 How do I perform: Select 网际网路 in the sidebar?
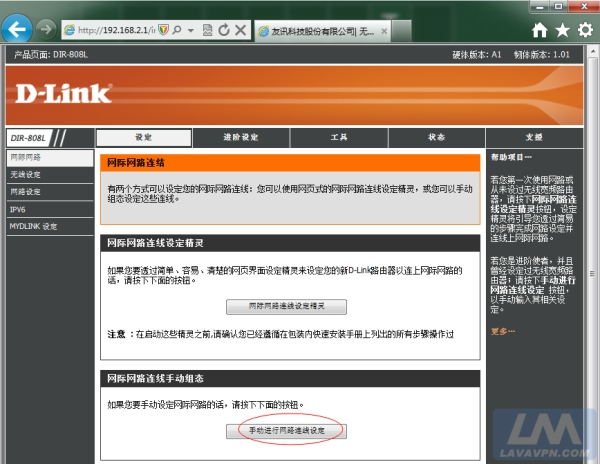[x=50, y=158]
